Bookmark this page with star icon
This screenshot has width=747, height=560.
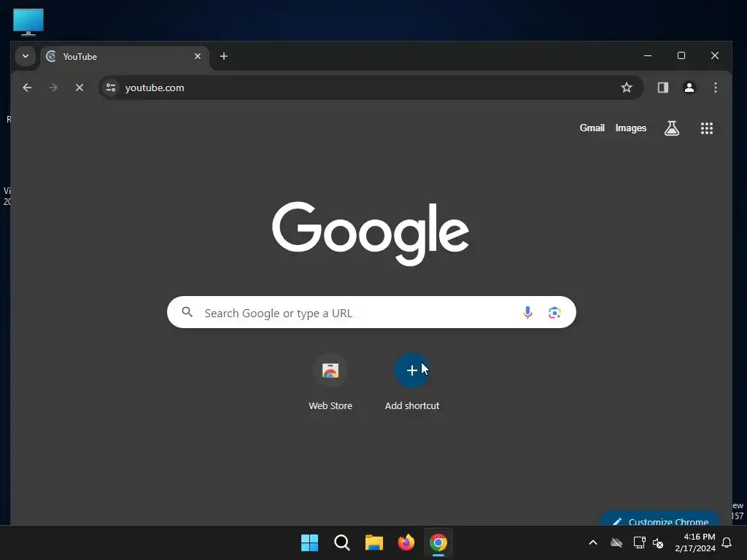[x=627, y=87]
